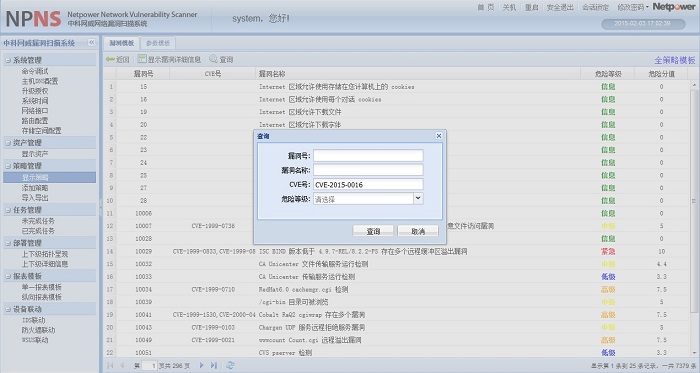Click the page number input box
The height and width of the screenshot is (373, 700).
pos(150,365)
